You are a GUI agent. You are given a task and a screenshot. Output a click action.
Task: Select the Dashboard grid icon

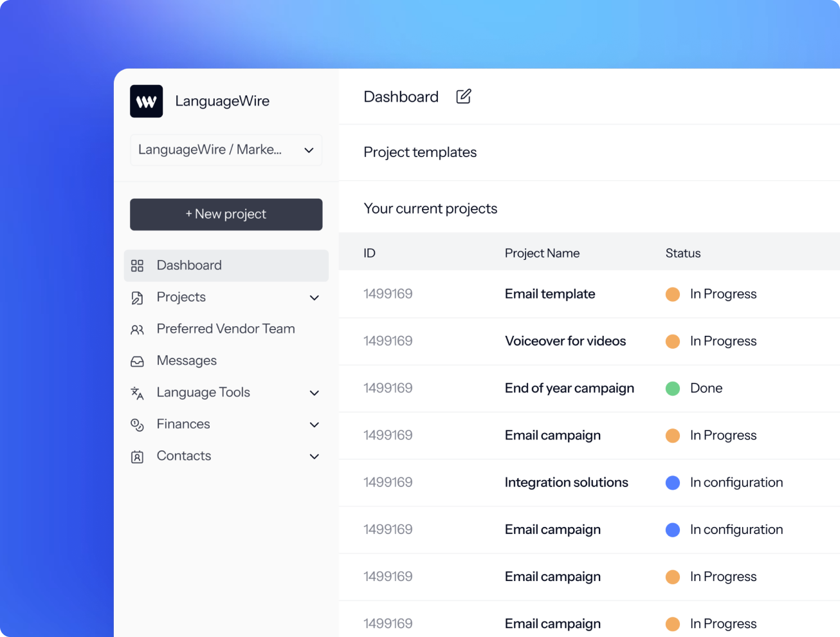pyautogui.click(x=137, y=265)
